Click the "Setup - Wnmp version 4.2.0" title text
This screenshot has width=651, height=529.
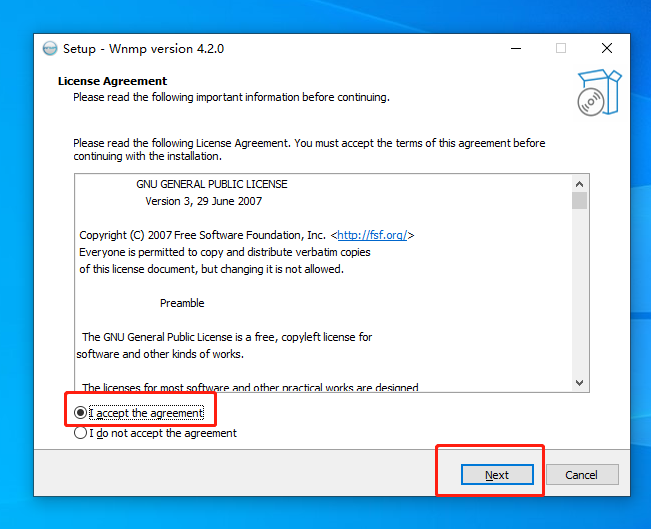point(143,49)
